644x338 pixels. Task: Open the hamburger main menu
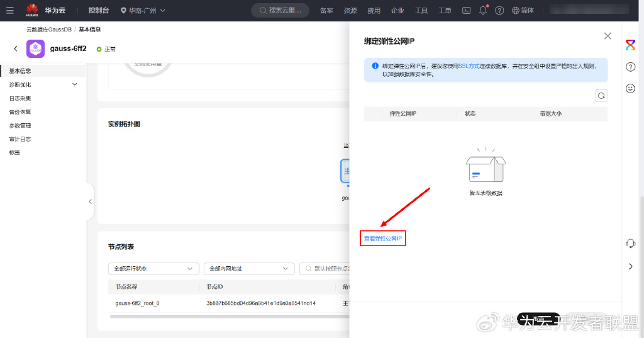tap(10, 10)
